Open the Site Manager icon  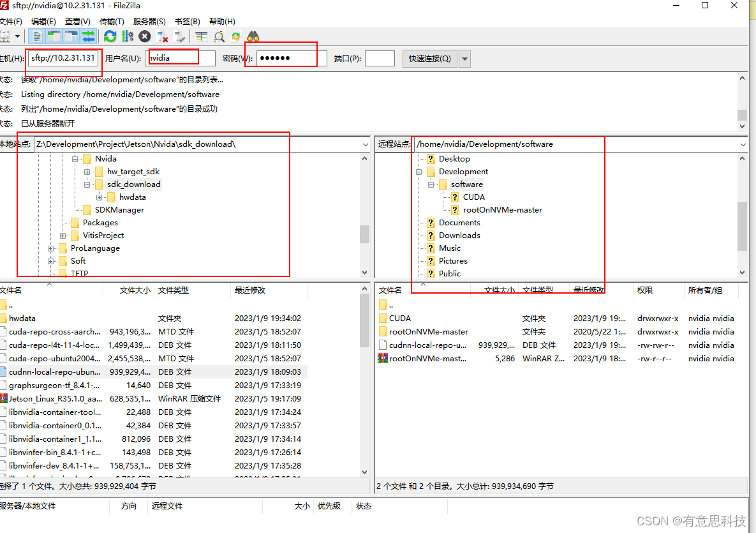coord(5,36)
